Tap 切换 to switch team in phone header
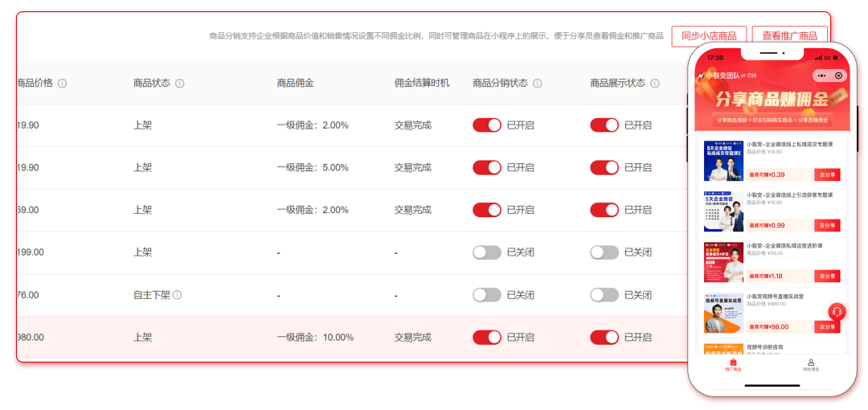Screen dimensions: 868x410 coord(752,76)
